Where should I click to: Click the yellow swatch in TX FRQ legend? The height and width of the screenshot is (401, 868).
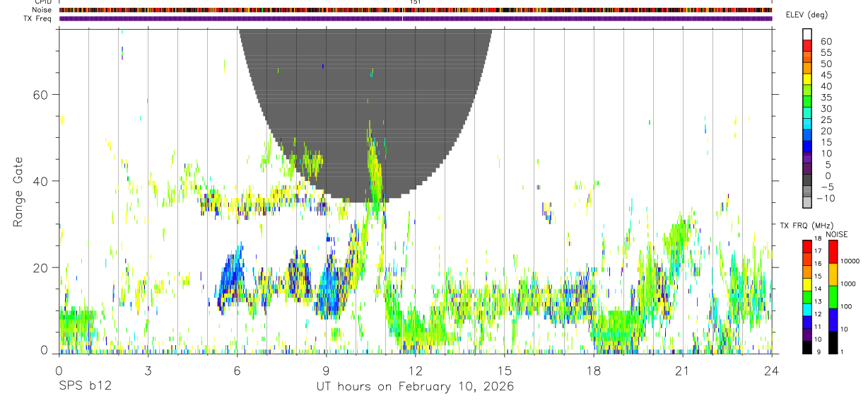point(807,284)
